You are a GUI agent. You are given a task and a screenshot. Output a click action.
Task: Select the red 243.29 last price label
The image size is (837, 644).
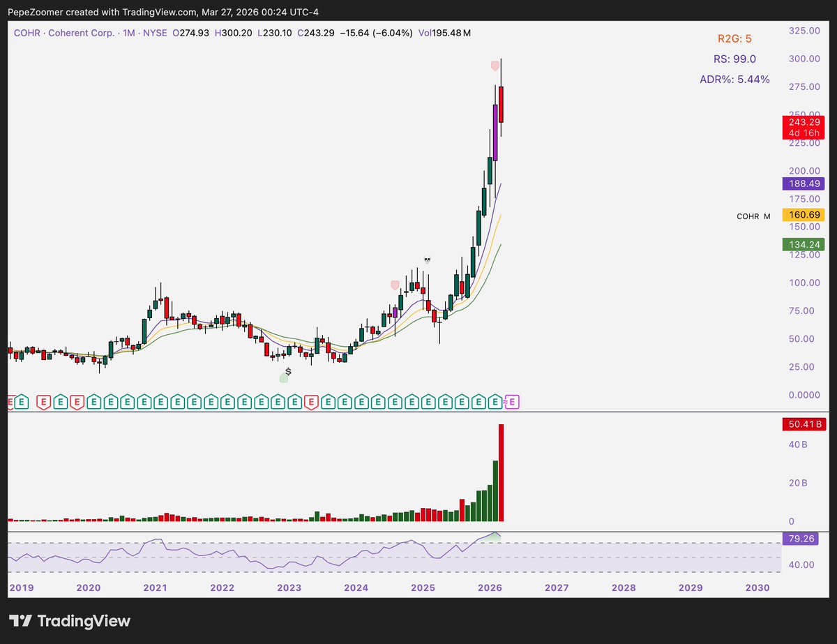803,121
